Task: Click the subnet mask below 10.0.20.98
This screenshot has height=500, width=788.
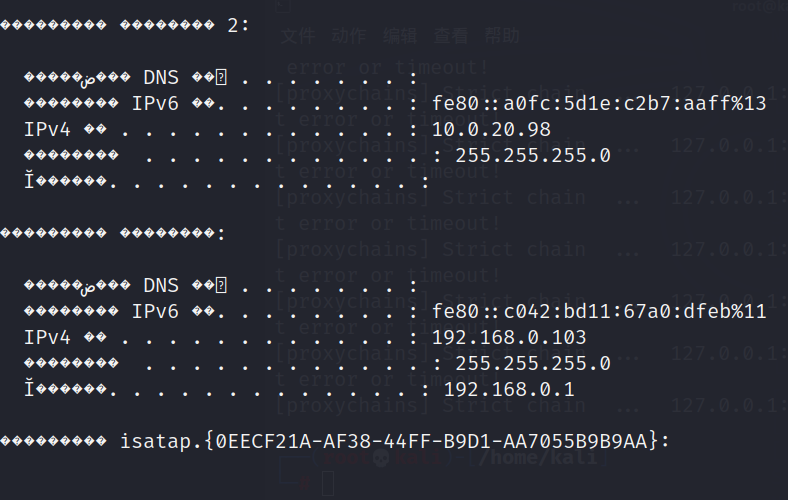Action: point(532,155)
